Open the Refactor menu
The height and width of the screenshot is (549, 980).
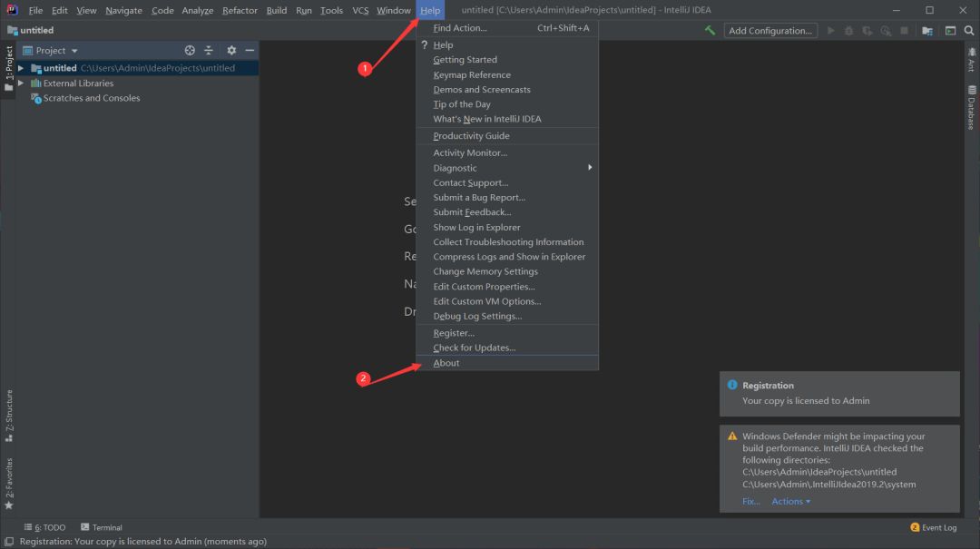240,10
